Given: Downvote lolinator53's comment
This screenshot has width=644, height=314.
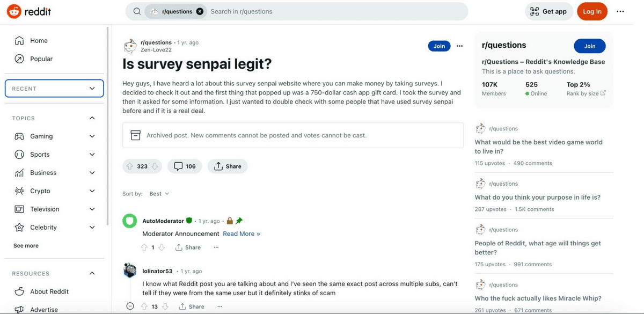Looking at the screenshot, I should pyautogui.click(x=165, y=306).
